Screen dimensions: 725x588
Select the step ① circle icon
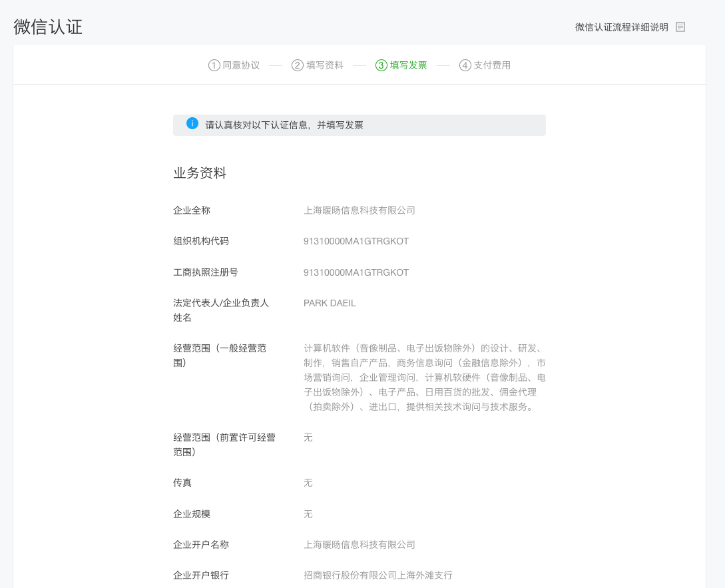click(x=214, y=65)
